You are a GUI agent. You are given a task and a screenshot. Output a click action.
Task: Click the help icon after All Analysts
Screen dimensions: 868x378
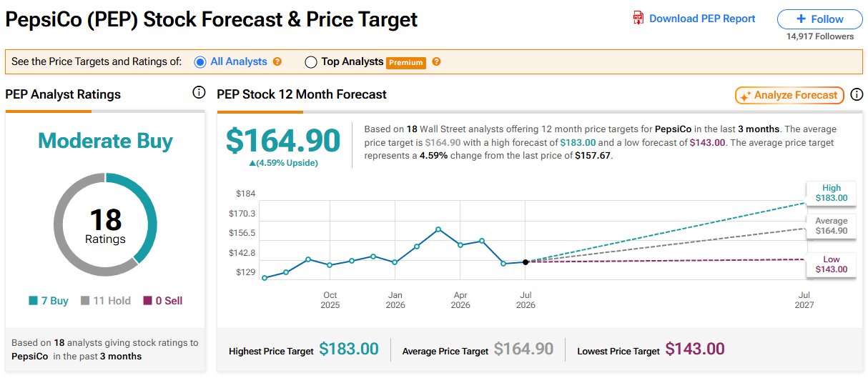277,62
